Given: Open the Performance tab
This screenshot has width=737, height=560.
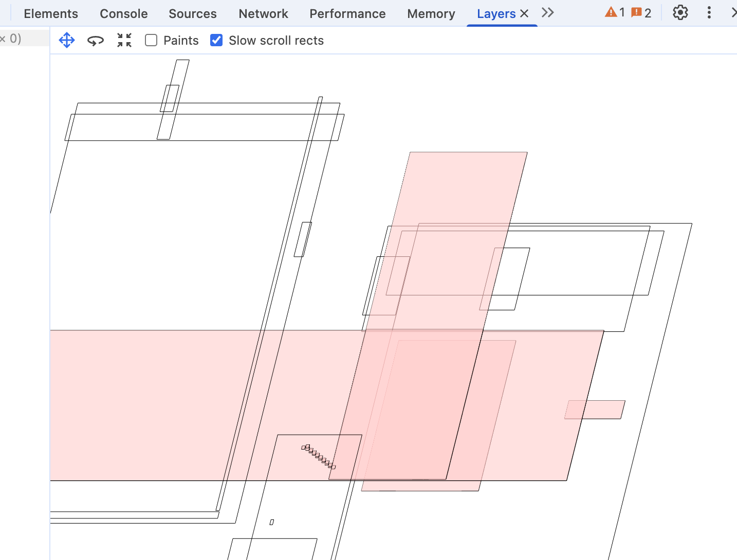Looking at the screenshot, I should point(347,14).
